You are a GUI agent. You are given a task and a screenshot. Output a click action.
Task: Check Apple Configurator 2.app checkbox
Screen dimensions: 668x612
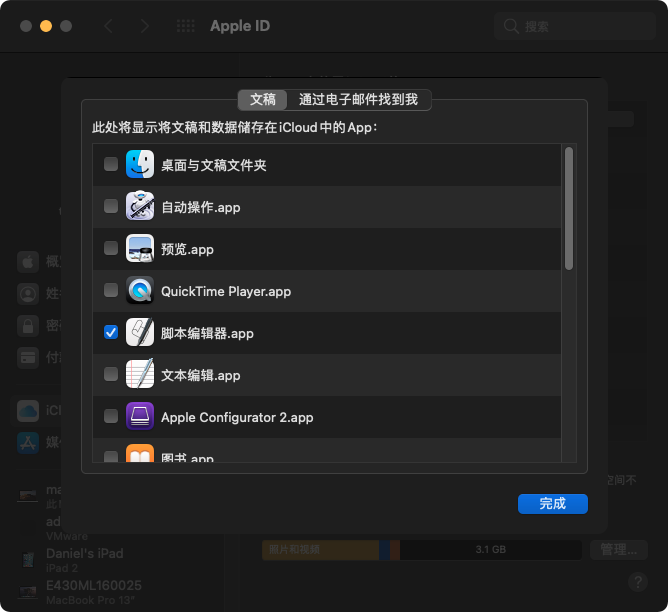[111, 416]
